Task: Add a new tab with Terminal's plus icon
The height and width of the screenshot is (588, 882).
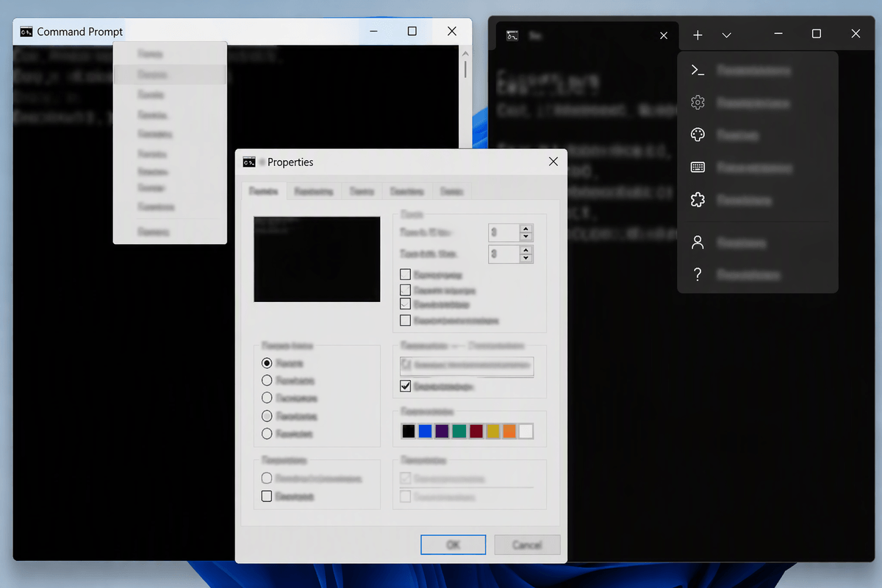Action: (698, 35)
